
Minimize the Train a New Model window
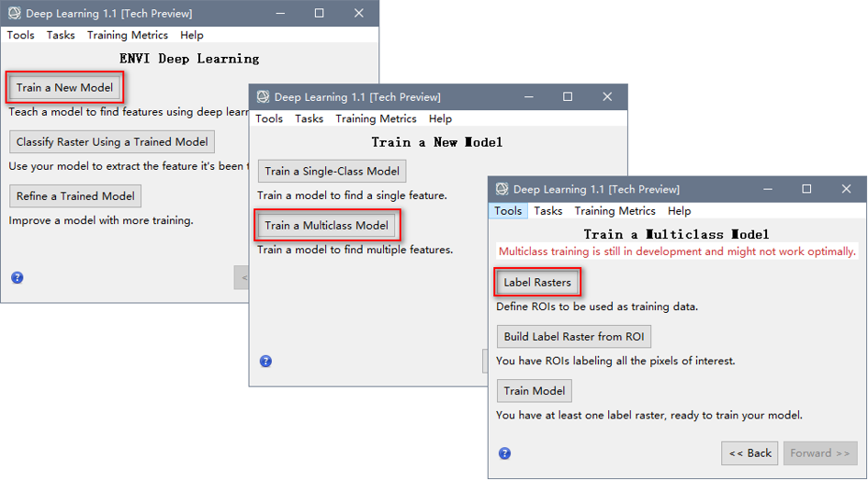point(529,96)
